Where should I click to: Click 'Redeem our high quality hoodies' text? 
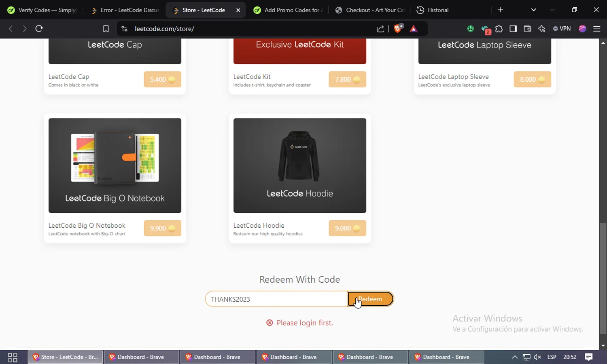click(268, 234)
